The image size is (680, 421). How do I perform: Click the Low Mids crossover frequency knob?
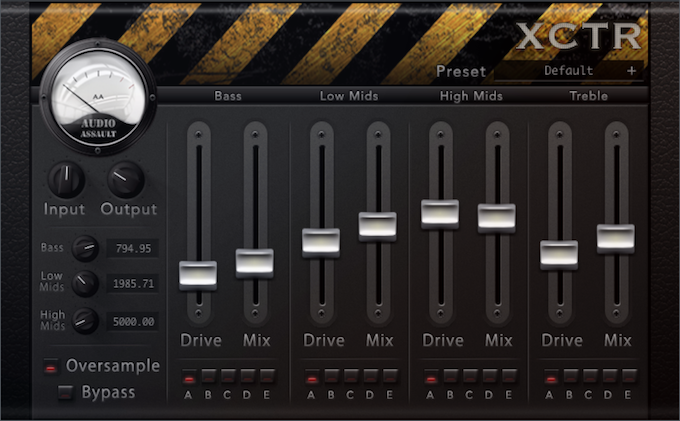click(85, 284)
